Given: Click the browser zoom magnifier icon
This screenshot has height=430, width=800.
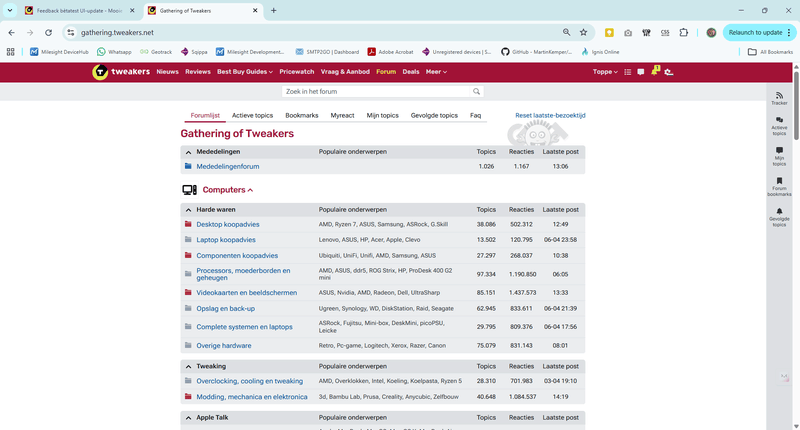Looking at the screenshot, I should 566,32.
